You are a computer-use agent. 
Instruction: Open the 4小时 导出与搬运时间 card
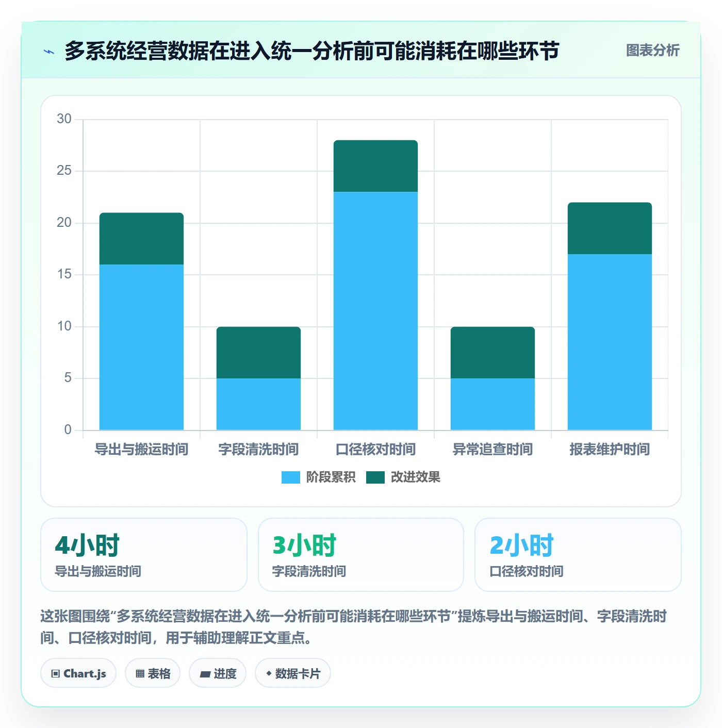[x=144, y=555]
